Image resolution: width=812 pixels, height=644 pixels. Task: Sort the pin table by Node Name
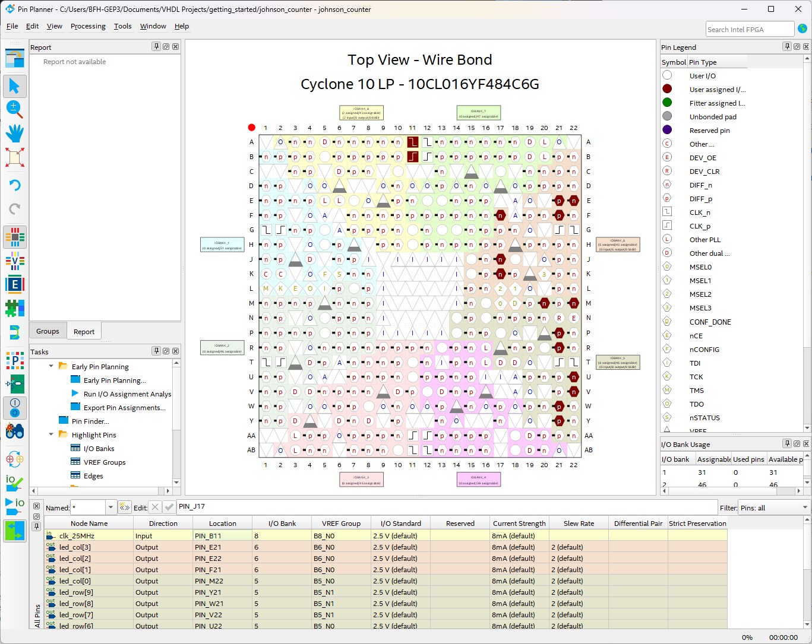pyautogui.click(x=89, y=524)
